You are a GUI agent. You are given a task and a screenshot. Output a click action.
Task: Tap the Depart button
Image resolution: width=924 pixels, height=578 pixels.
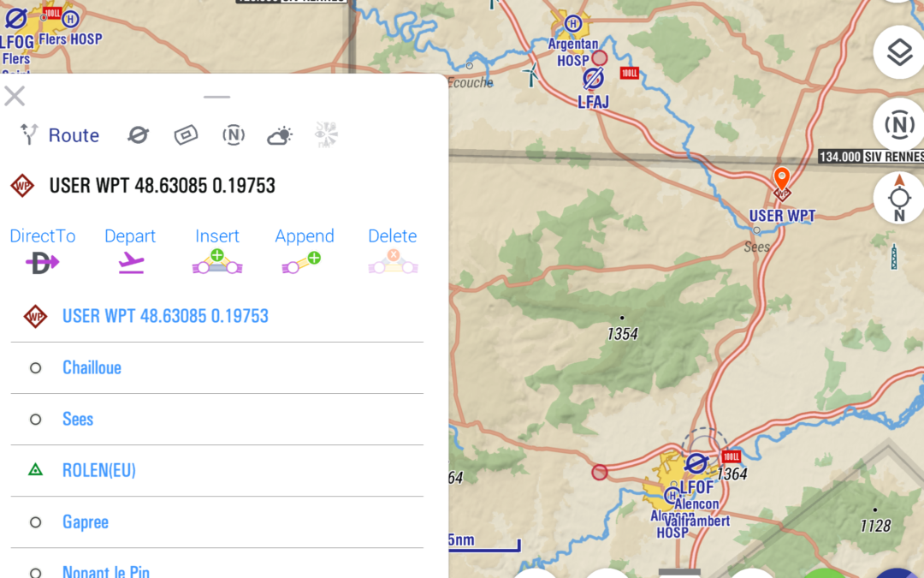(130, 251)
